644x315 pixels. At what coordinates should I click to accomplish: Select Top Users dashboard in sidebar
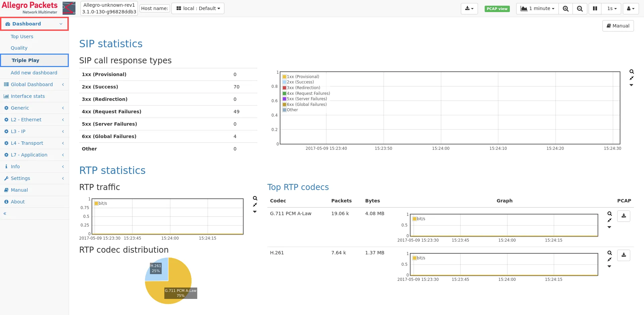click(22, 37)
